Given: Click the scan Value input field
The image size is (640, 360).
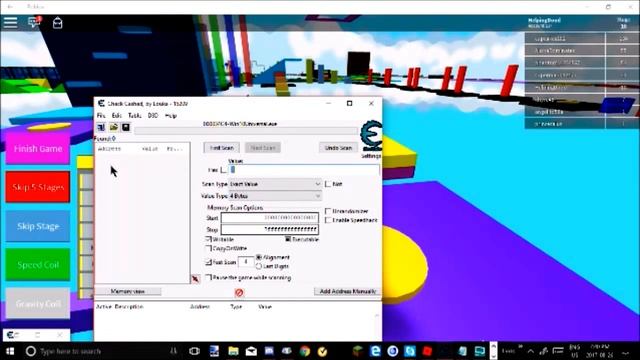Looking at the screenshot, I should (x=304, y=170).
